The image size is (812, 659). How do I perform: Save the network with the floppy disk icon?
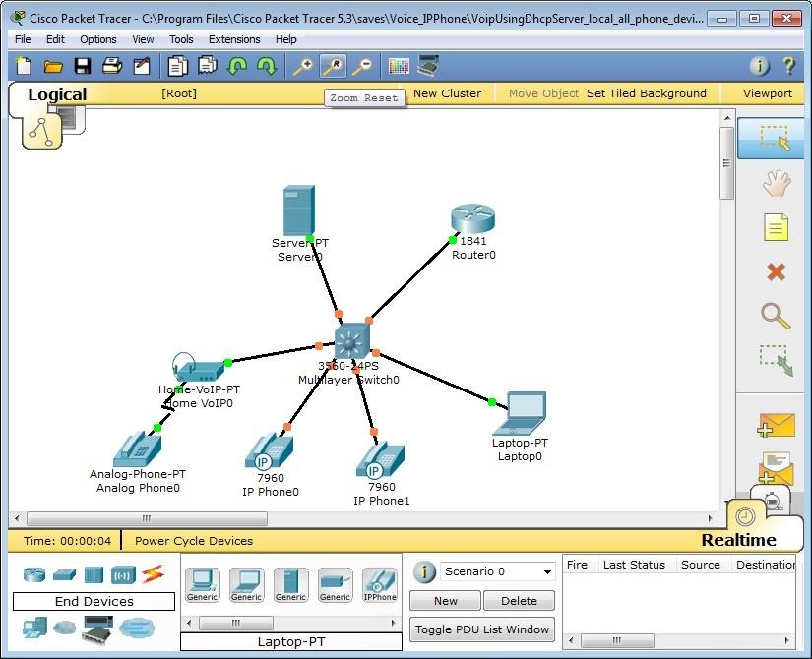[x=83, y=66]
